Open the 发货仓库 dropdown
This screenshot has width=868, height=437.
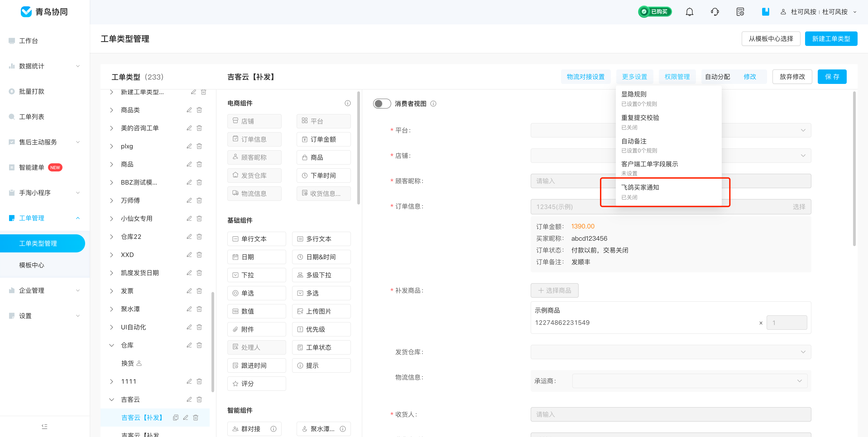[671, 352]
